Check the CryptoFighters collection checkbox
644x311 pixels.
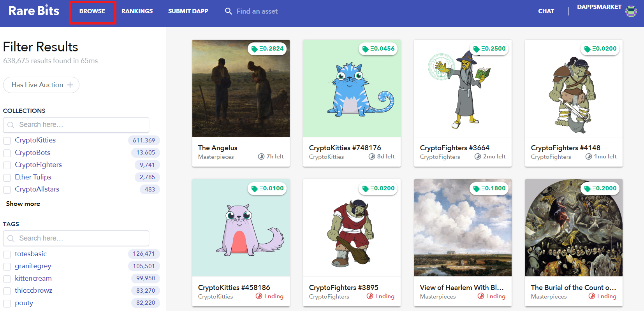point(7,165)
